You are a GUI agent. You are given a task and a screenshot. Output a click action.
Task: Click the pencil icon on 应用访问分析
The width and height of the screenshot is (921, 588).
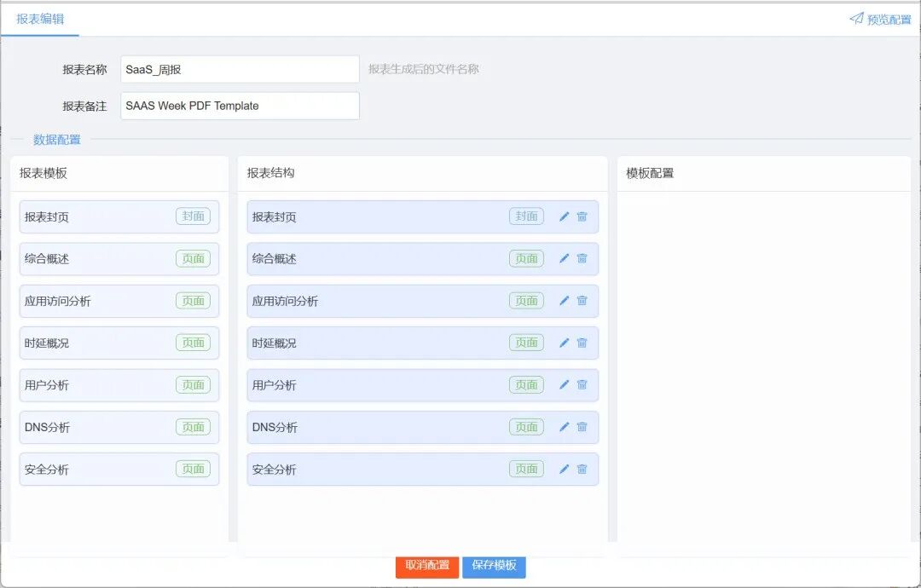[564, 300]
